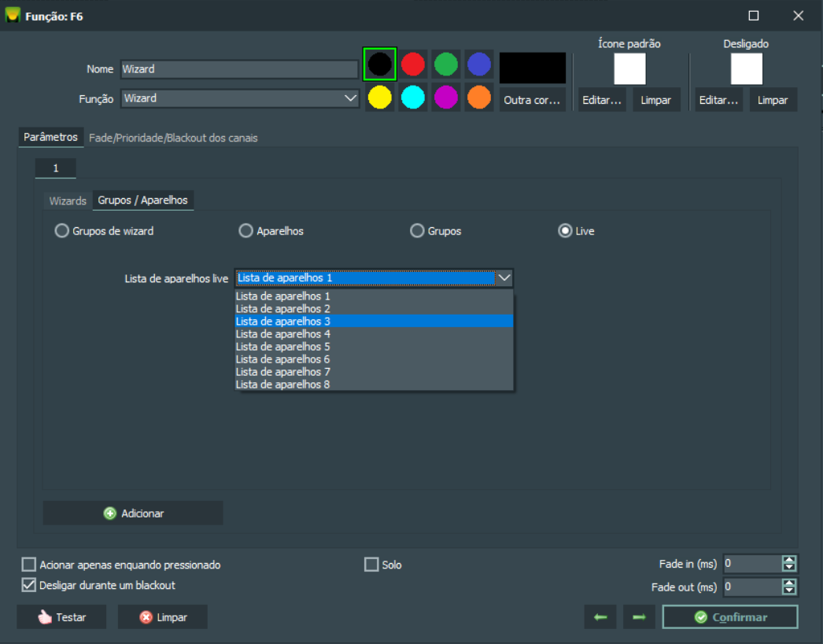Toggle the Solo checkbox
This screenshot has width=823, height=644.
pos(371,565)
